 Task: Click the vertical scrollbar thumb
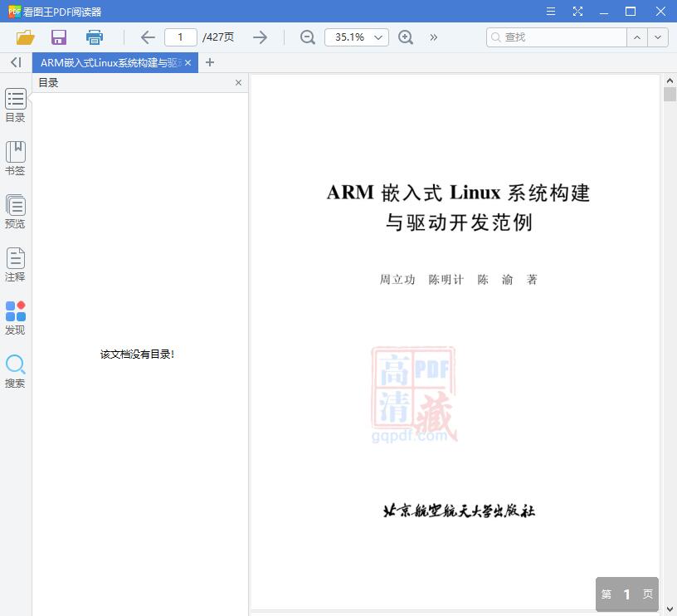[x=670, y=94]
